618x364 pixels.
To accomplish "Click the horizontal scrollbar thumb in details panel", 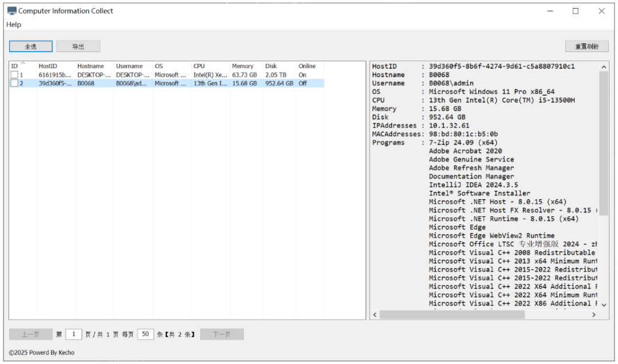I will click(452, 315).
